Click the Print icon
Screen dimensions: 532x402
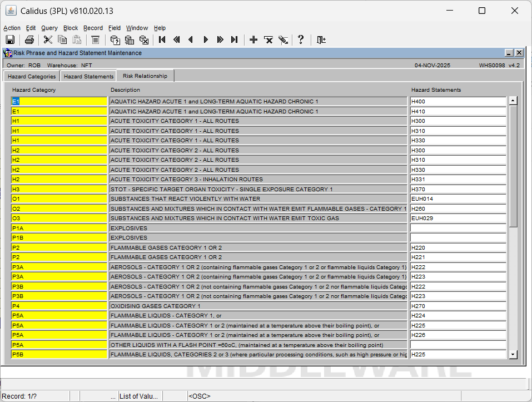(x=29, y=39)
